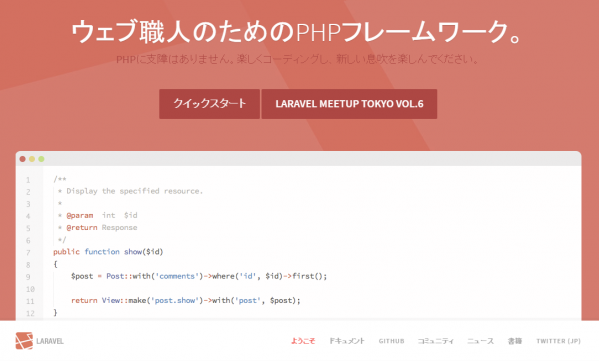Image resolution: width=599 pixels, height=361 pixels.
Task: Open the ニュース nav link
Action: 481,341
